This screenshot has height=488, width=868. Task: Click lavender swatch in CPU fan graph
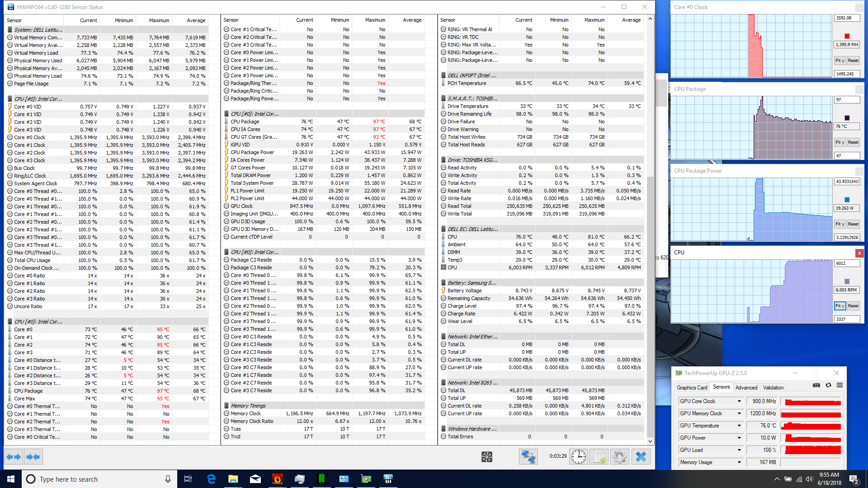(x=847, y=282)
